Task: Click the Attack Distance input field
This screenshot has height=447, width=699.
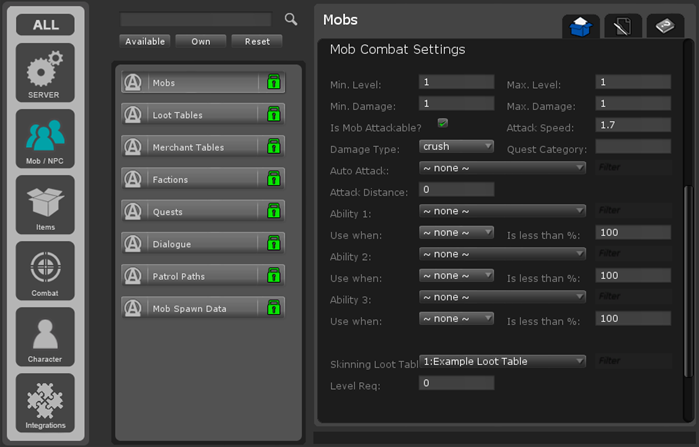Action: coord(456,189)
